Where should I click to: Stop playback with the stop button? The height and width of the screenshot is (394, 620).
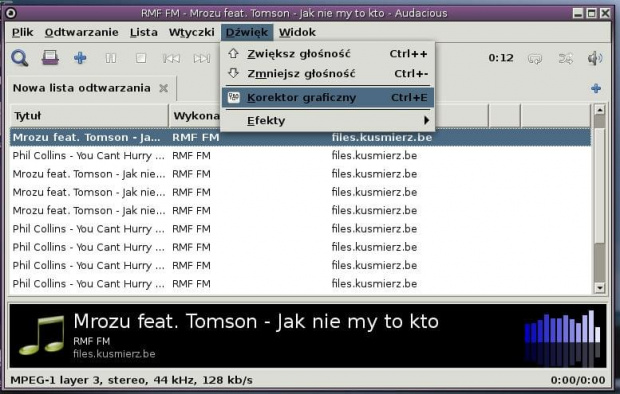click(x=141, y=58)
